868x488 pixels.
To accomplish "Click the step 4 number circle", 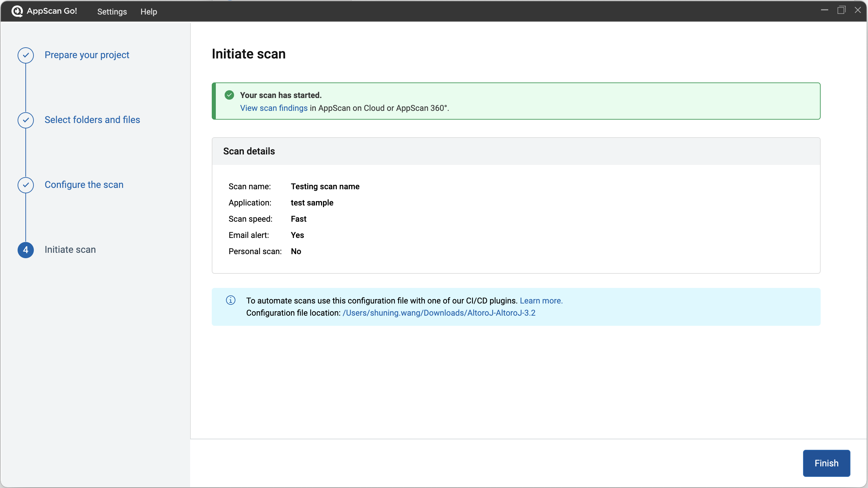I will click(26, 250).
